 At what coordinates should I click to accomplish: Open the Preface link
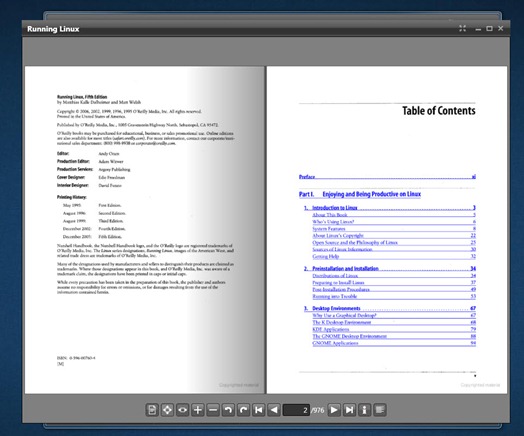[x=387, y=177]
